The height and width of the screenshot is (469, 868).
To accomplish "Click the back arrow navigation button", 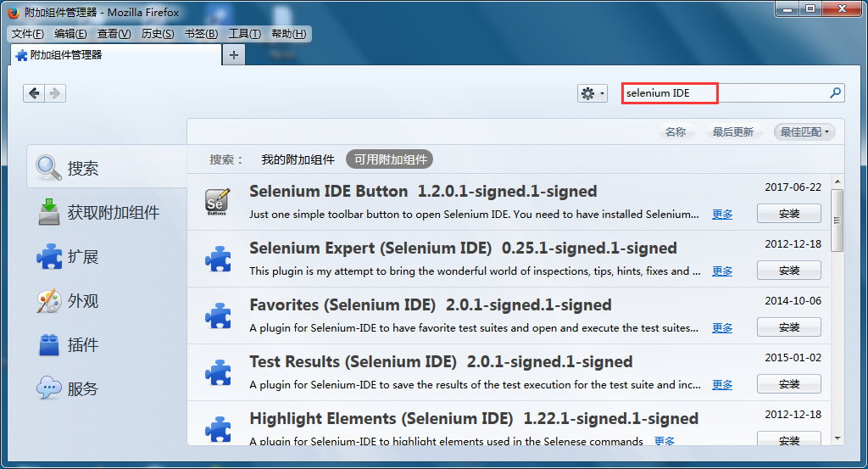I will 34,93.
